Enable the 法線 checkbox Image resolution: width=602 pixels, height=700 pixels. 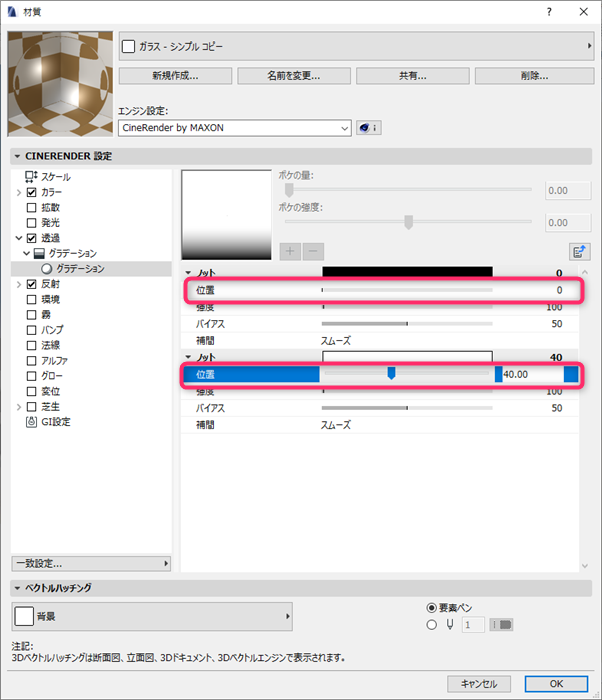31,346
